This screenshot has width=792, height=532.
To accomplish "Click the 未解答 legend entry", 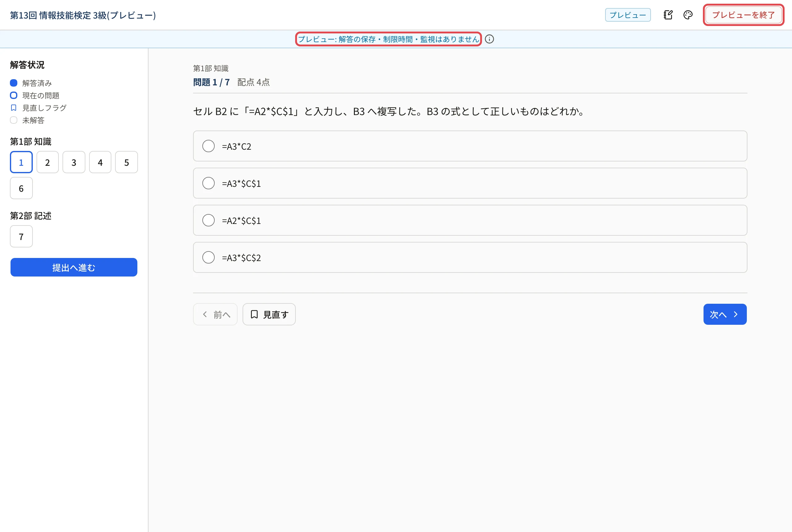I will (x=27, y=120).
